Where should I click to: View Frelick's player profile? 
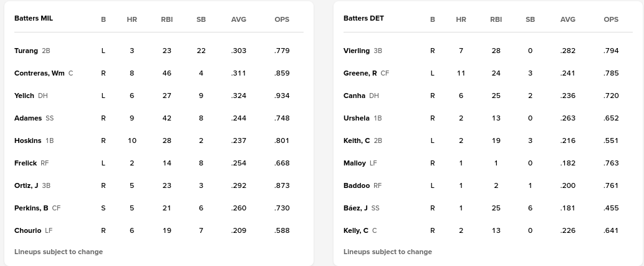(26, 163)
